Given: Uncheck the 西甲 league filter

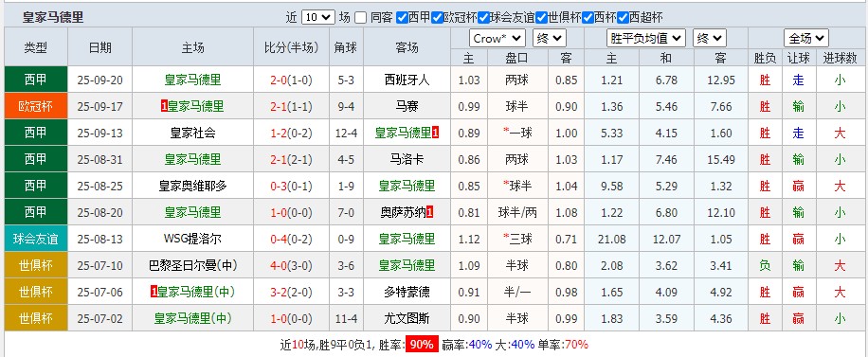Looking at the screenshot, I should (x=402, y=18).
